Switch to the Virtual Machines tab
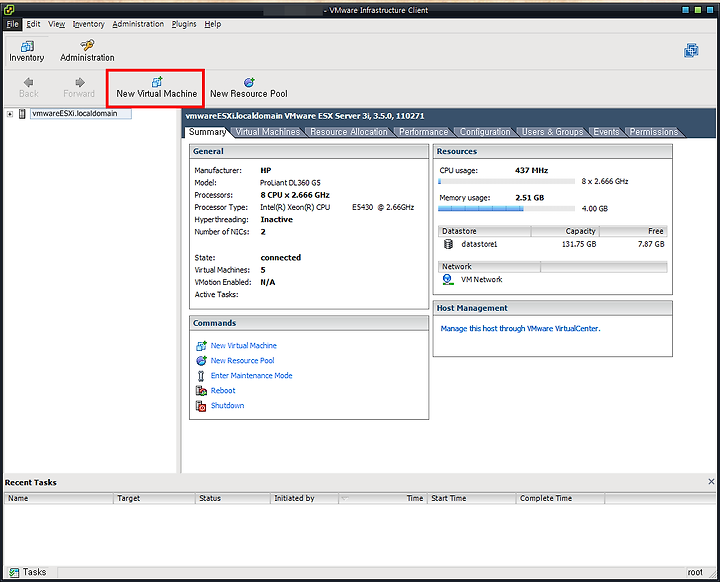The image size is (720, 582). tap(268, 132)
